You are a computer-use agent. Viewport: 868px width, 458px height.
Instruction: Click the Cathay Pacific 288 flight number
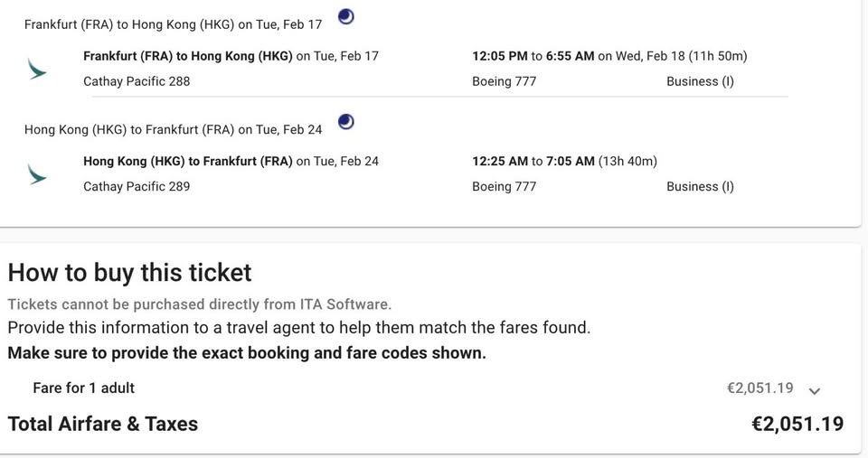point(137,81)
